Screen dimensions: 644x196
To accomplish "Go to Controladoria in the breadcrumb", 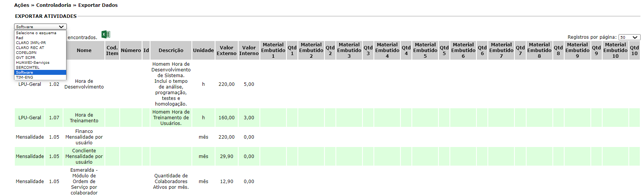I will click(x=54, y=5).
